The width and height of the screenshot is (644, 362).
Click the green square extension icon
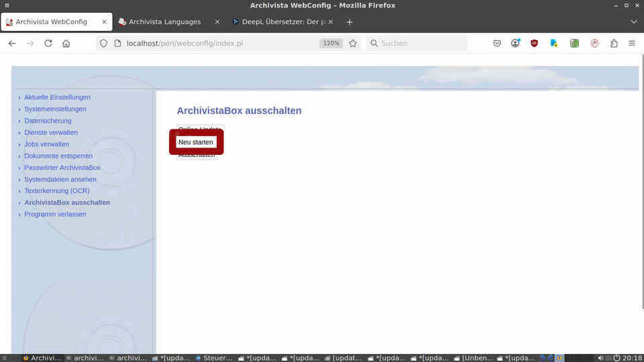(x=575, y=43)
